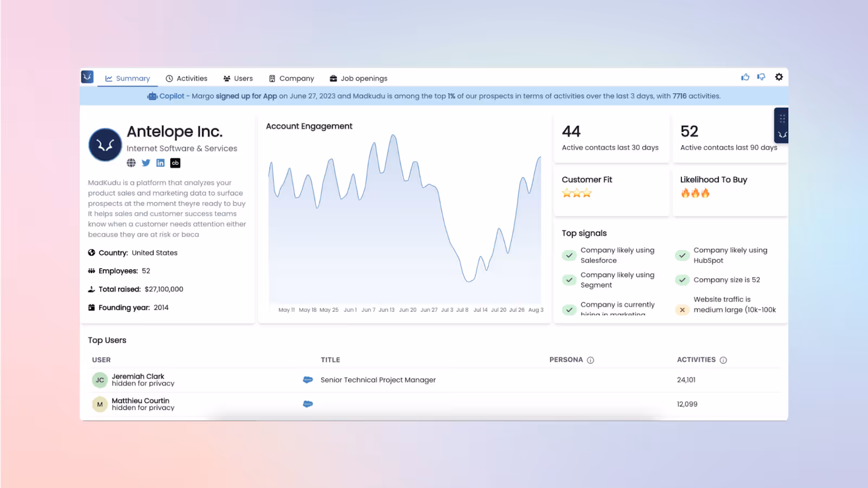Click the 24,101 activities value

[686, 380]
